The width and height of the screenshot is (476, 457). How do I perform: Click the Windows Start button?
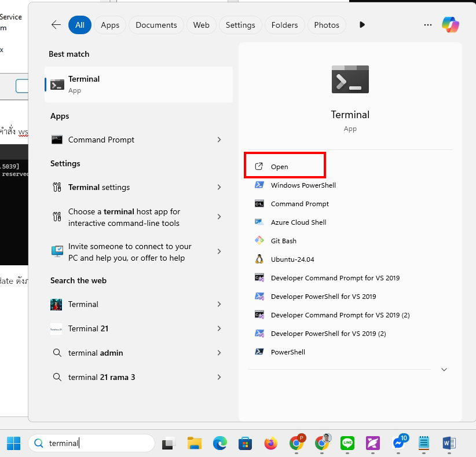[x=14, y=443]
